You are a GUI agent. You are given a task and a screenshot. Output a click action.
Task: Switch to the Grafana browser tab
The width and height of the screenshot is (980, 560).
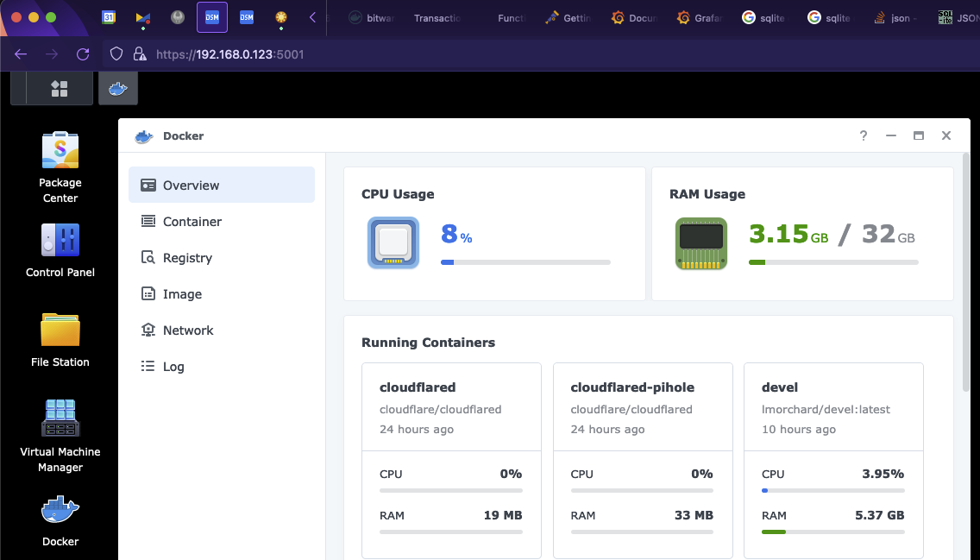pos(700,18)
